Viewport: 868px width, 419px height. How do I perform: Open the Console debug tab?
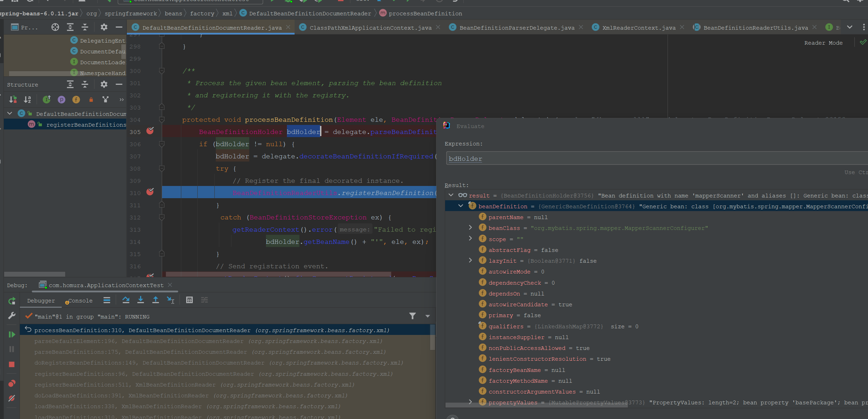click(x=80, y=300)
